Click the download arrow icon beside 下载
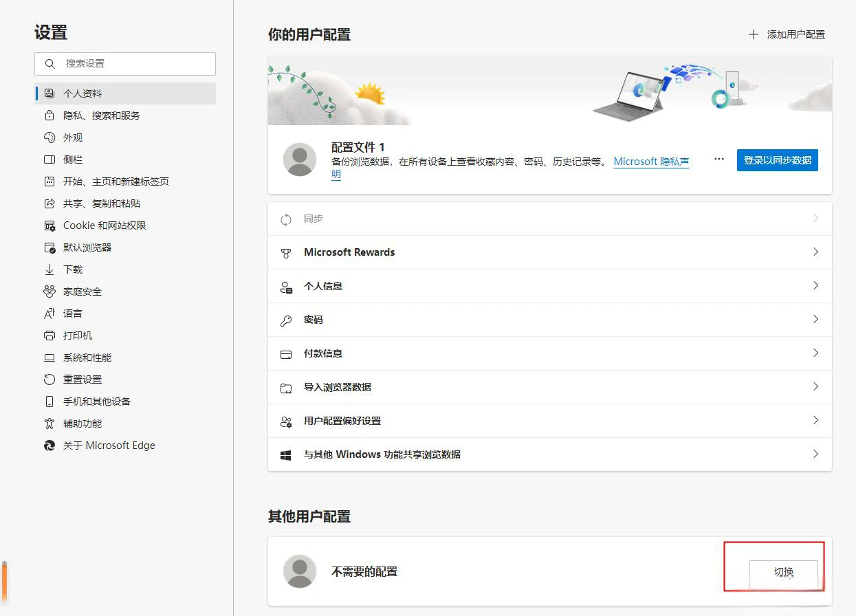The height and width of the screenshot is (616, 856). (49, 269)
